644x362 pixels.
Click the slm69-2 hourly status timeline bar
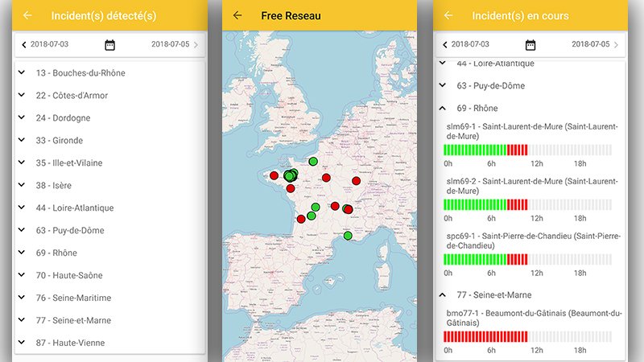528,204
